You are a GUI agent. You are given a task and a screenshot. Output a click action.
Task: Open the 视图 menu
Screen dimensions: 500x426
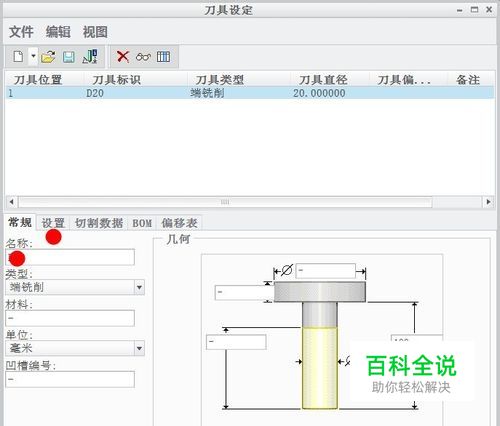pyautogui.click(x=95, y=32)
